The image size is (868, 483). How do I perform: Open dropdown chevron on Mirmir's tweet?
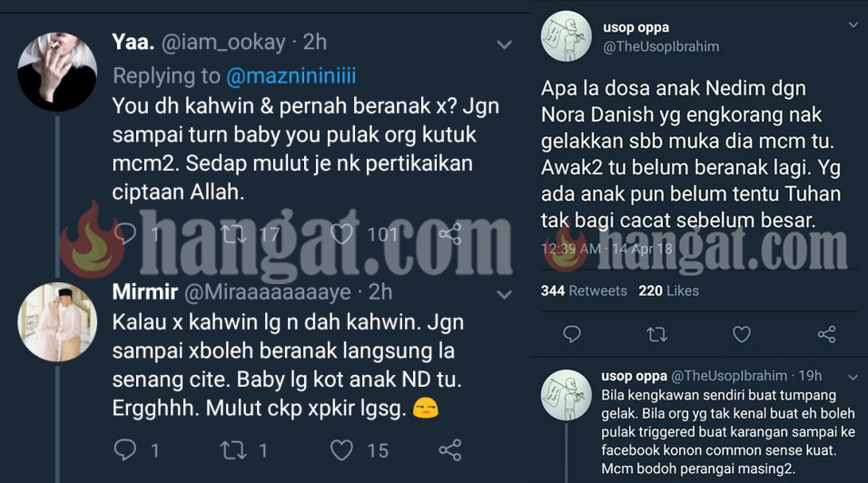(504, 294)
